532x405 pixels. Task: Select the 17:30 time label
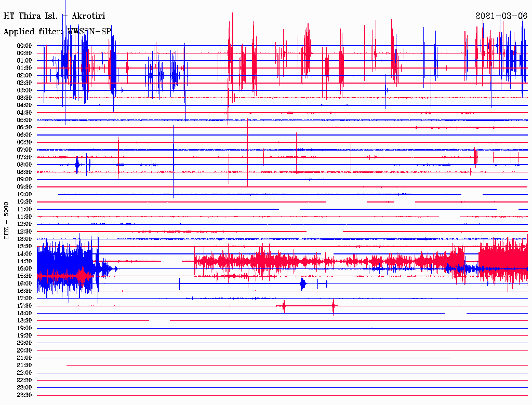(x=24, y=306)
